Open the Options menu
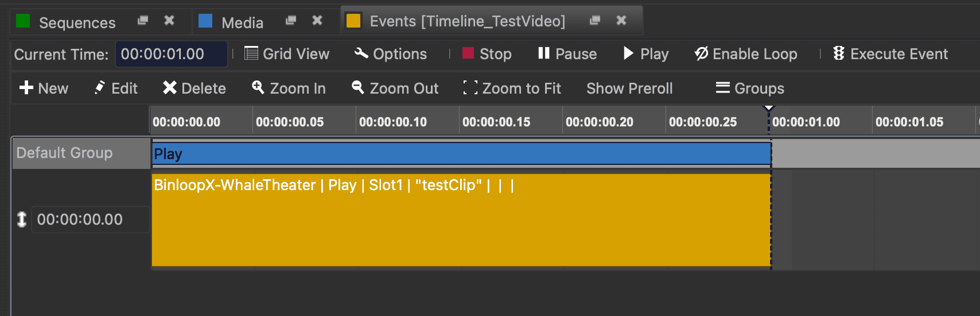The image size is (980, 316). [x=391, y=54]
